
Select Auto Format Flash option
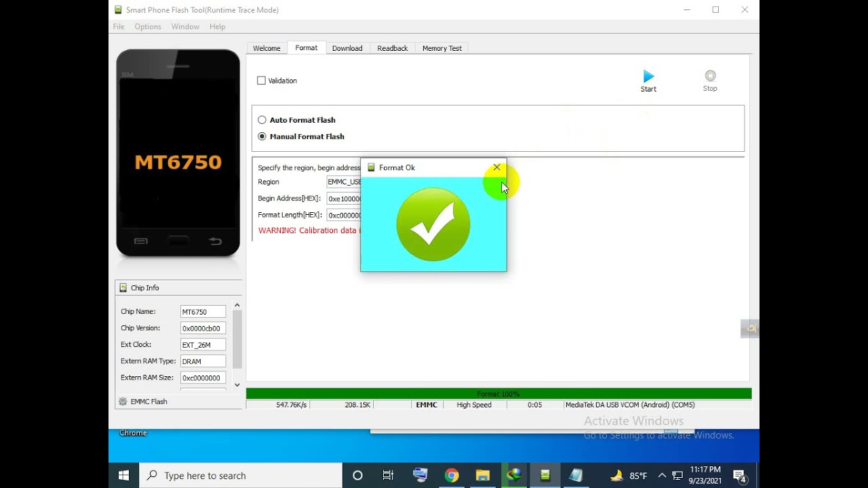[262, 120]
